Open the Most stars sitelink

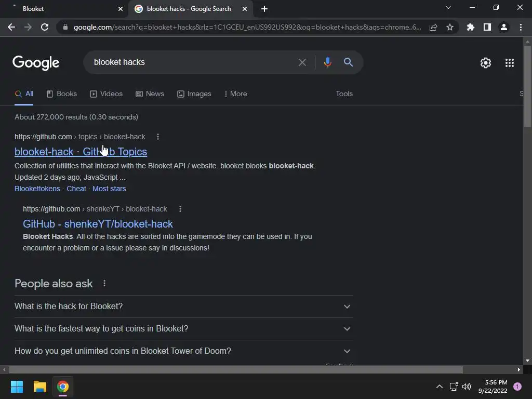click(x=109, y=189)
